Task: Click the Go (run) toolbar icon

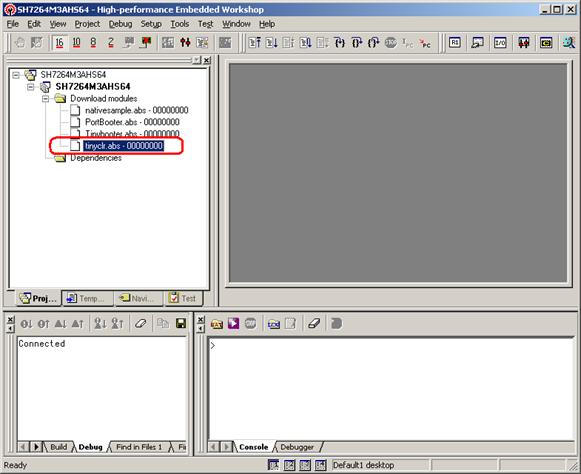Action: point(272,43)
